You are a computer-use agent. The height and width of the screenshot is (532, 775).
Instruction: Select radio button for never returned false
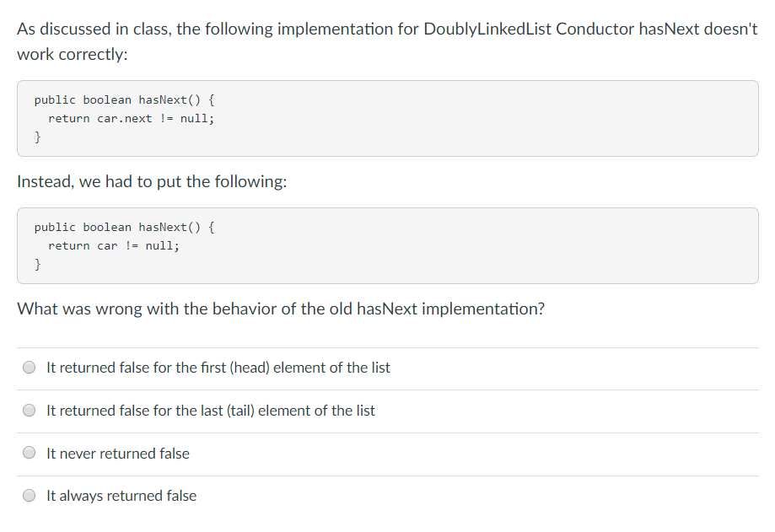(x=29, y=453)
